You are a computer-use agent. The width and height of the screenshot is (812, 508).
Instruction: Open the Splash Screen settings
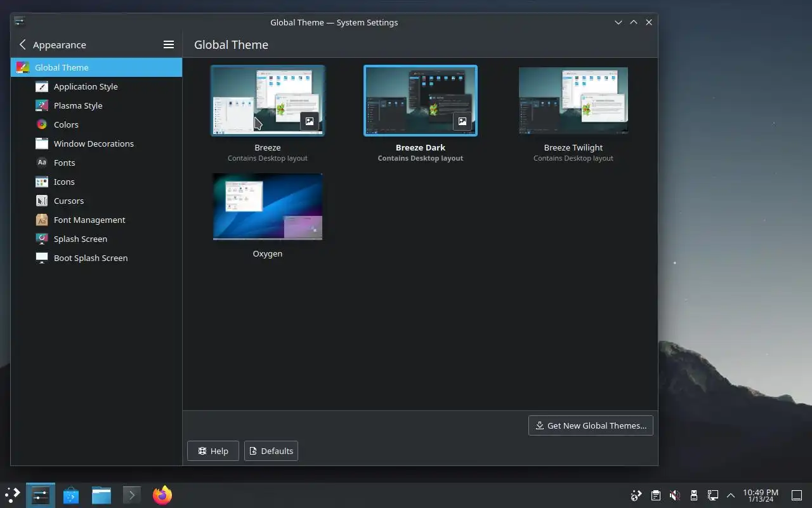tap(96, 239)
